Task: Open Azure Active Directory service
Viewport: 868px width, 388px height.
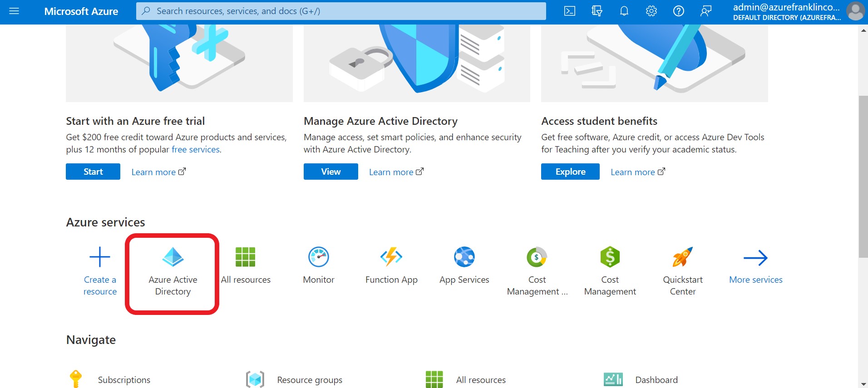Action: 173,272
